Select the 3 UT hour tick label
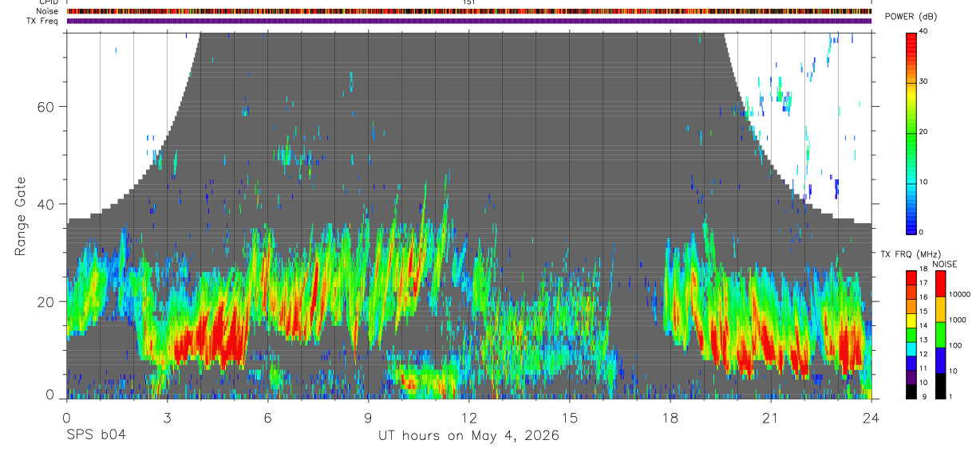The height and width of the screenshot is (452, 980). coord(166,418)
